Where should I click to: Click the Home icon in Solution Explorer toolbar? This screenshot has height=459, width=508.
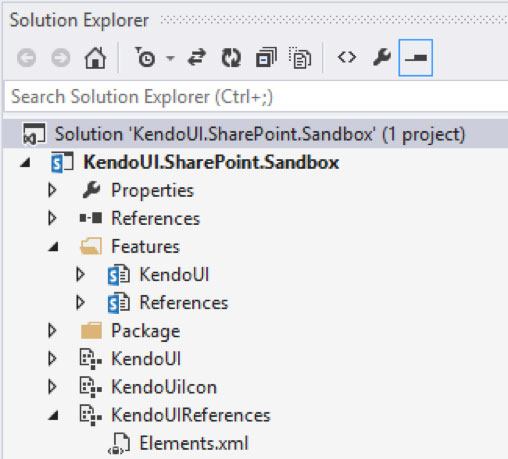(95, 58)
